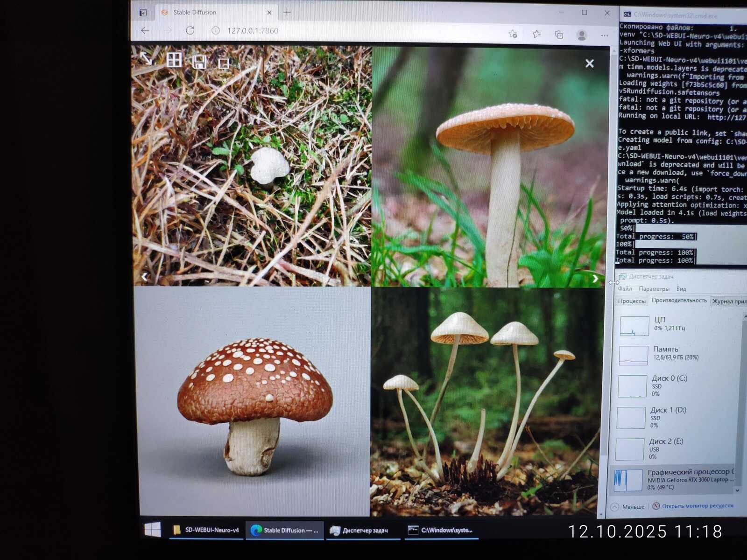The height and width of the screenshot is (560, 747).
Task: Open the Параметры menu in Task Manager
Action: pyautogui.click(x=654, y=289)
